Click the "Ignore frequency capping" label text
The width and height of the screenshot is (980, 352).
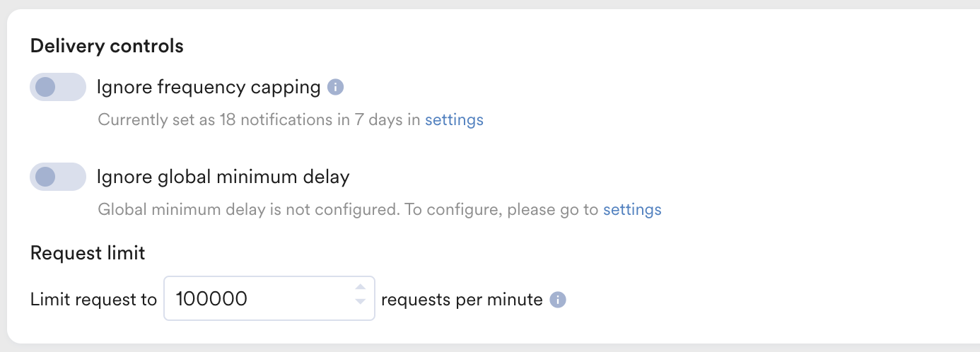[209, 87]
